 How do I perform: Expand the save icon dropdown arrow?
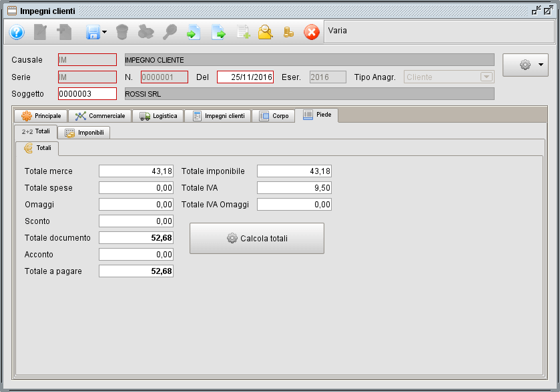tap(105, 33)
